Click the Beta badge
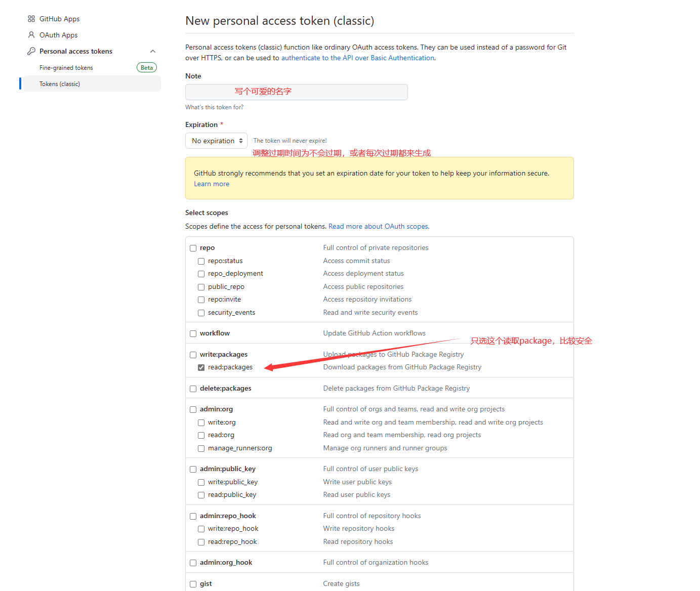700x591 pixels. [x=147, y=68]
